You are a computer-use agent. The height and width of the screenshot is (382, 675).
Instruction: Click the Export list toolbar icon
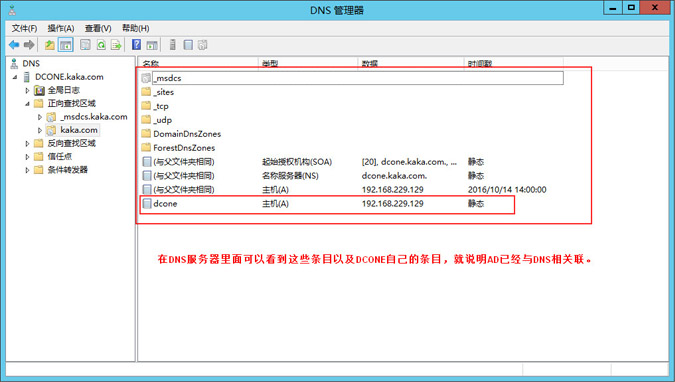coord(116,45)
